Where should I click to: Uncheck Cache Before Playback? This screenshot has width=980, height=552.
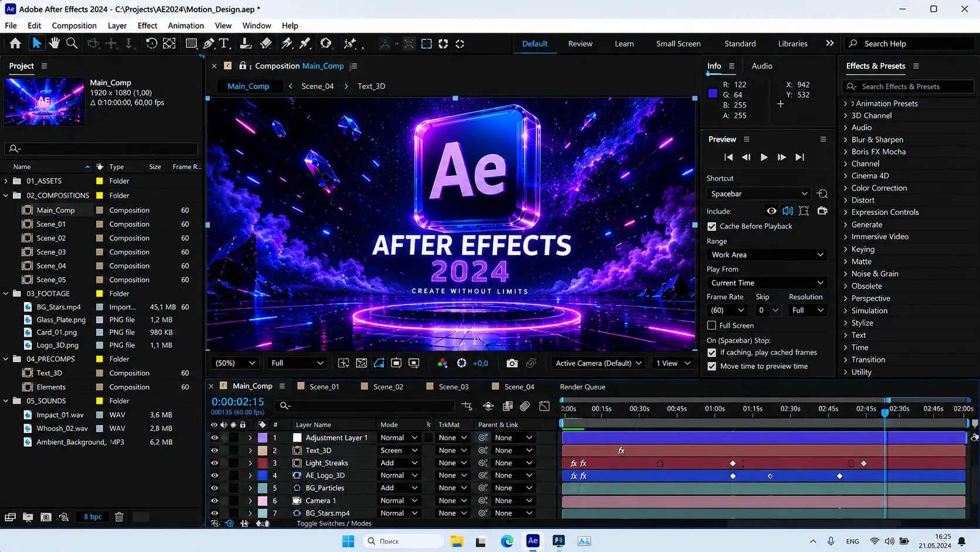pos(712,226)
